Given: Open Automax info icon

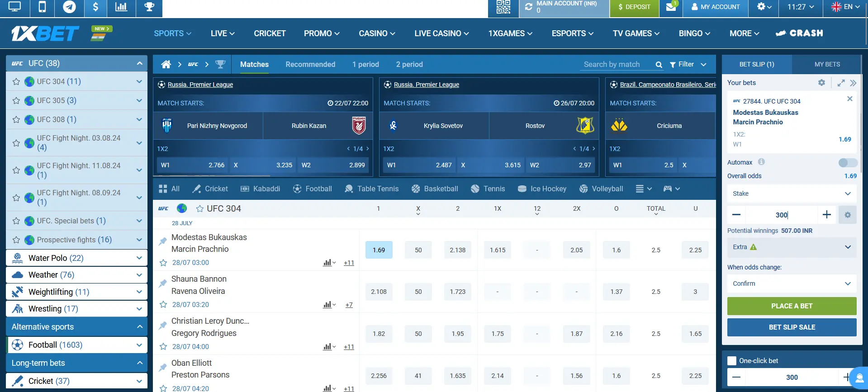Looking at the screenshot, I should tap(761, 162).
